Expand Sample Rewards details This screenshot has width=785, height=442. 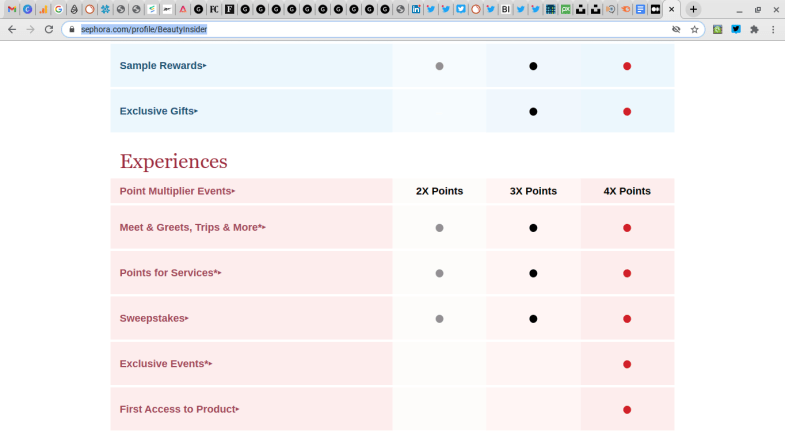pos(163,66)
